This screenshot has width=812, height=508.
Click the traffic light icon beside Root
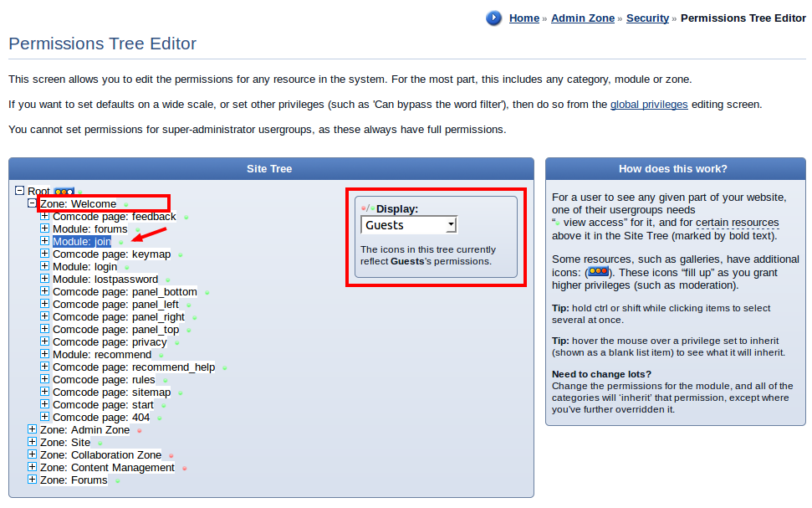pyautogui.click(x=64, y=192)
